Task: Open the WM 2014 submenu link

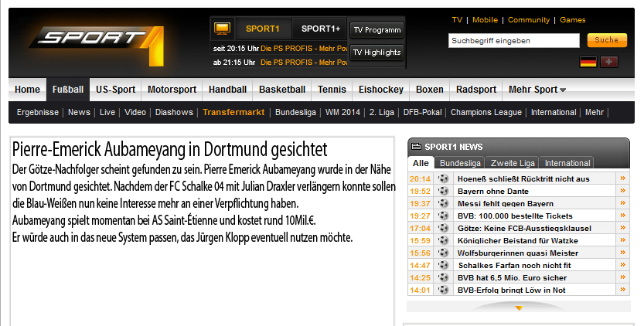Action: (342, 112)
